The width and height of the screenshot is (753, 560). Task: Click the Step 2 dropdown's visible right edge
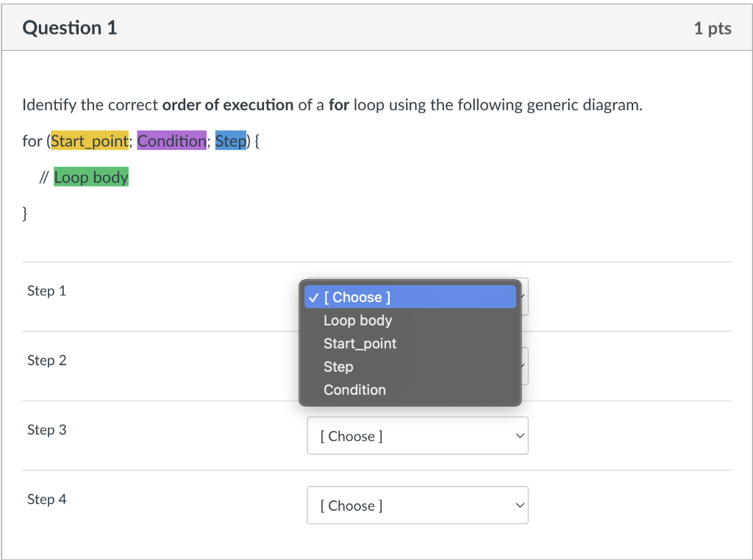point(524,366)
